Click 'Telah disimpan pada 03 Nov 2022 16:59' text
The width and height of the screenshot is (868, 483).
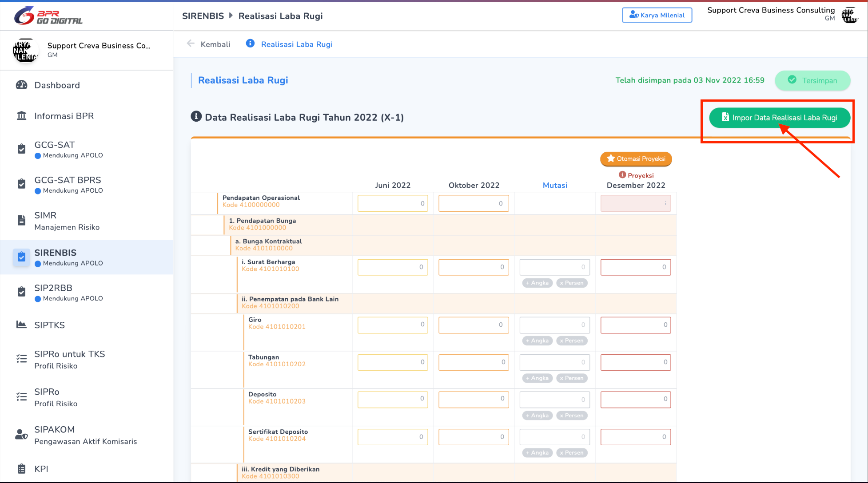click(x=690, y=80)
